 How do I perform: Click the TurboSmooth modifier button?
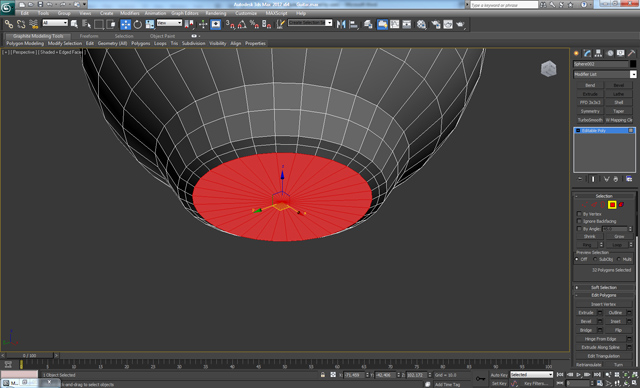click(x=590, y=120)
